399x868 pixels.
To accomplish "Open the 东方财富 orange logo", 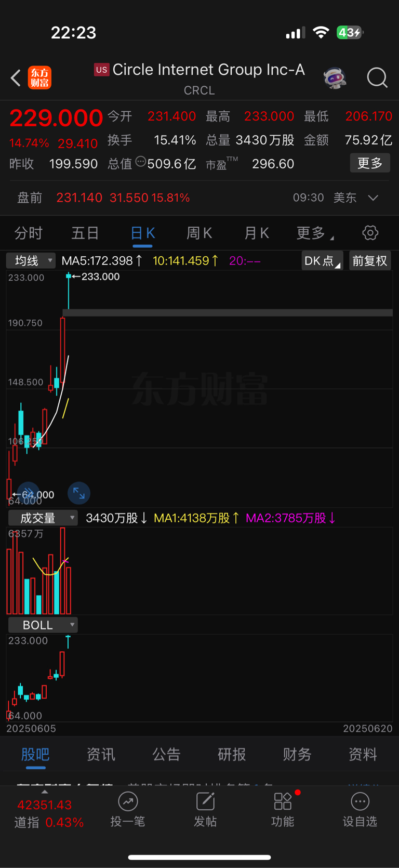I will [x=39, y=78].
